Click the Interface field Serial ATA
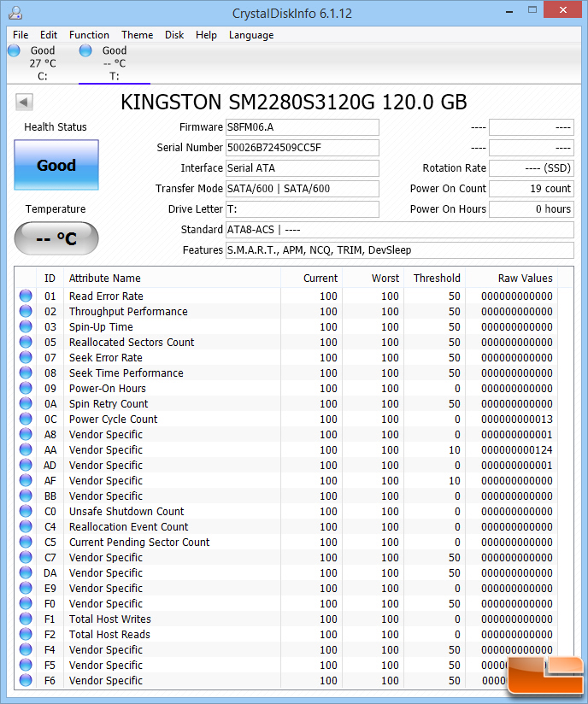 pyautogui.click(x=303, y=168)
